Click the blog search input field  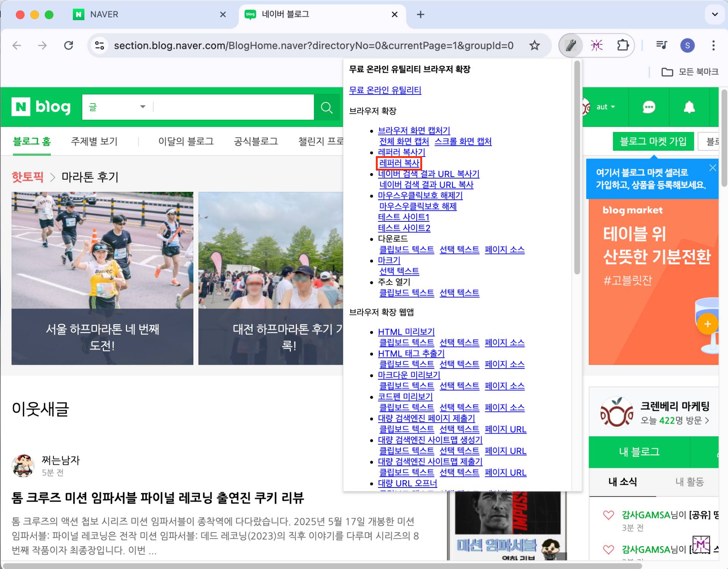pyautogui.click(x=233, y=107)
